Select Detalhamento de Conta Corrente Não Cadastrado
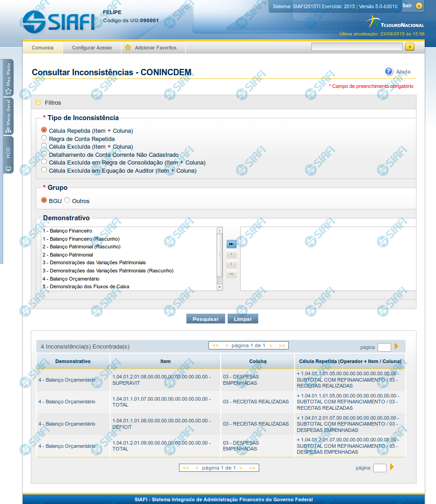Viewport: 436px width, 504px height. [44, 154]
